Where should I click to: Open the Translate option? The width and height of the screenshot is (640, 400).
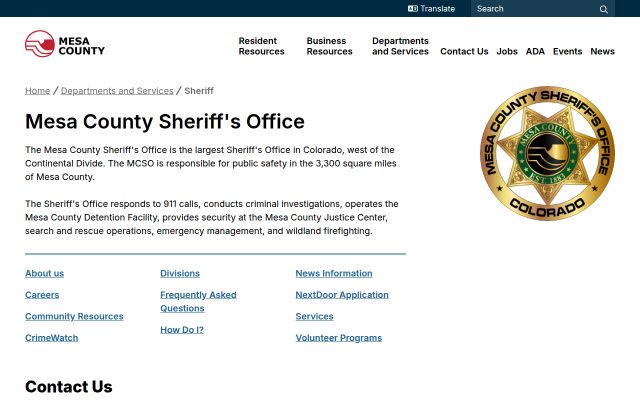pyautogui.click(x=431, y=9)
